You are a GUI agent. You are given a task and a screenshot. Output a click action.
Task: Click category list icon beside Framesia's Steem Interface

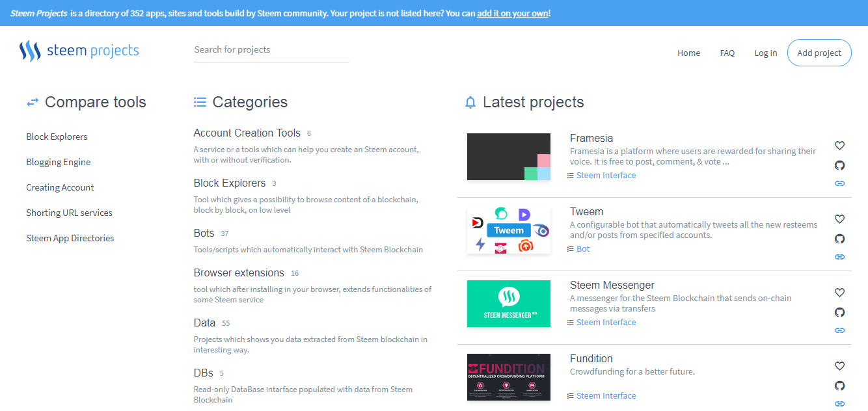[x=571, y=176]
